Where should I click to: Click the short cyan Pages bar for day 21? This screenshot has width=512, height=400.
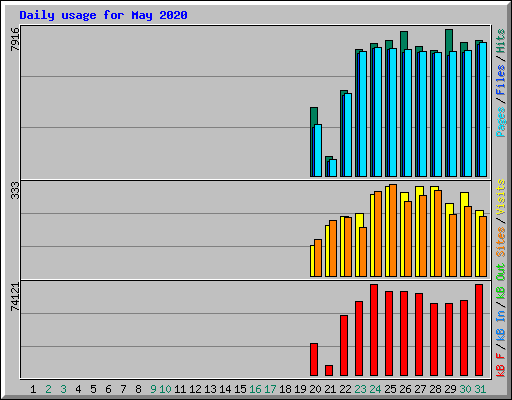[x=333, y=168]
